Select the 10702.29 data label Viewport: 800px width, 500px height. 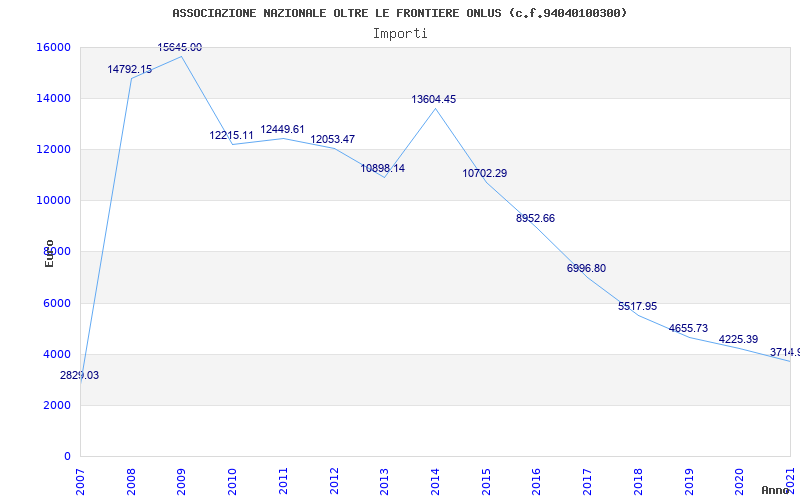(485, 173)
